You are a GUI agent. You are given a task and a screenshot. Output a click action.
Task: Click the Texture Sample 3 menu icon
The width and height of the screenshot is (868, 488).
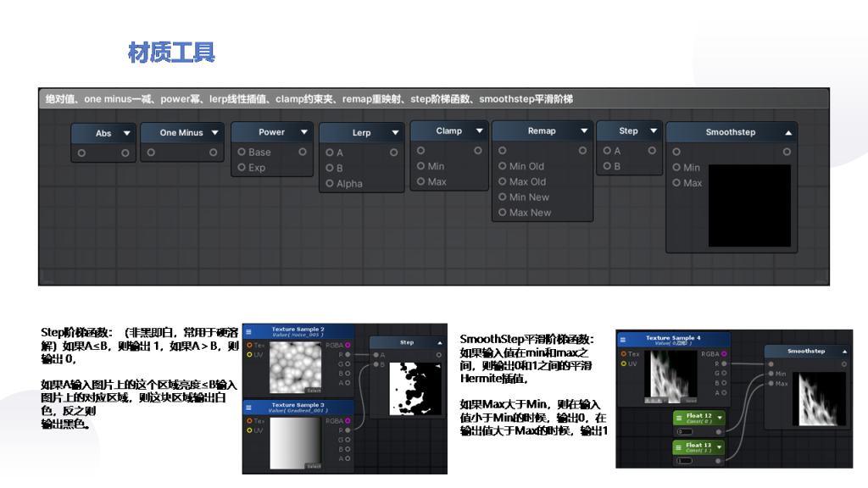point(248,408)
